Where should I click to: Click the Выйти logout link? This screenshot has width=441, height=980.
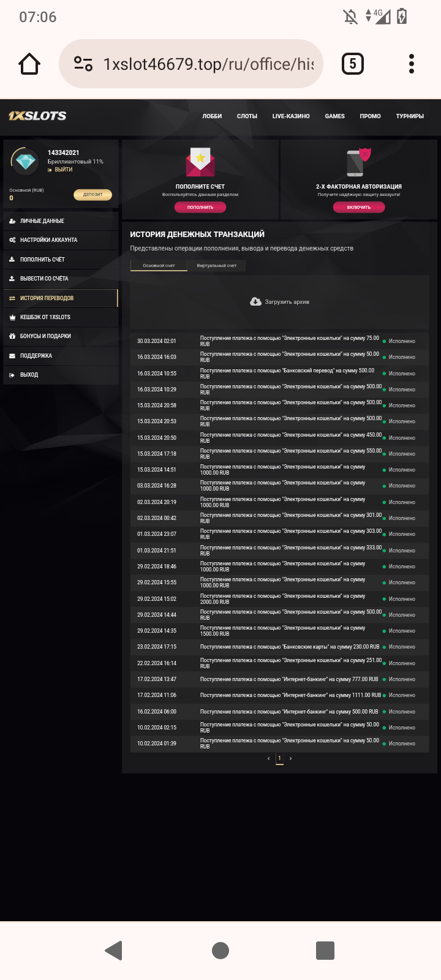click(63, 170)
